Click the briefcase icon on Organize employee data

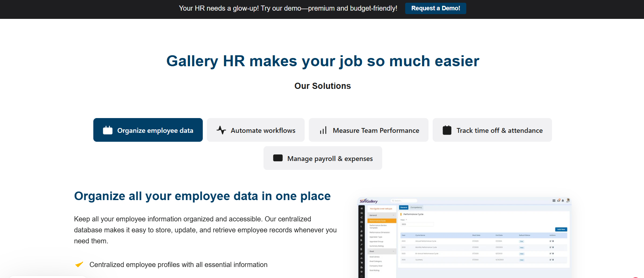click(108, 130)
